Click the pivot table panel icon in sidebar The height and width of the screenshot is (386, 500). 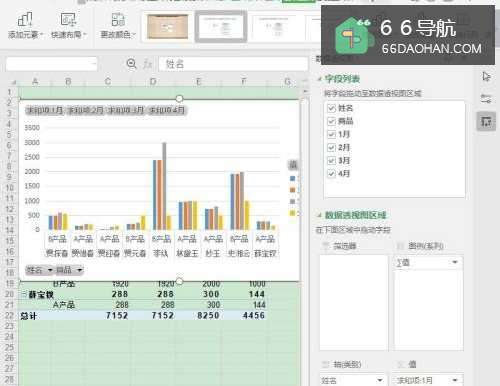(x=486, y=122)
